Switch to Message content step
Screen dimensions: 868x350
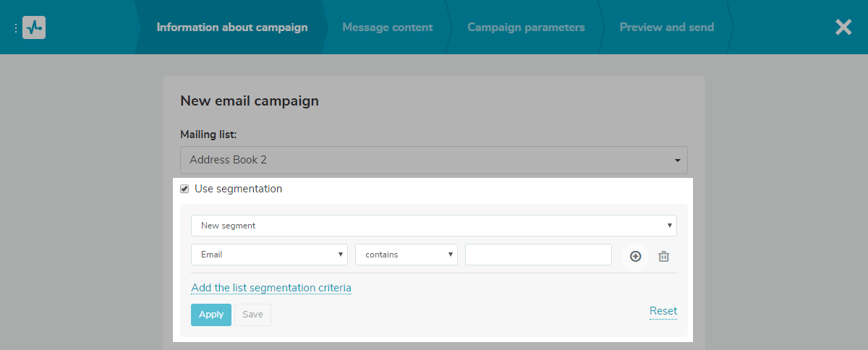[x=388, y=27]
